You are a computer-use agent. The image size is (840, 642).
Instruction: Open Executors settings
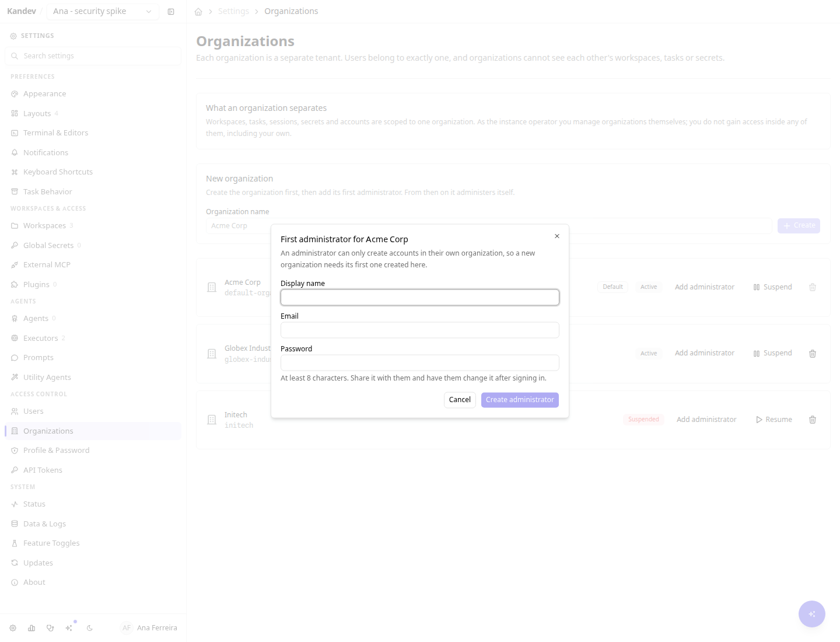pos(93,339)
